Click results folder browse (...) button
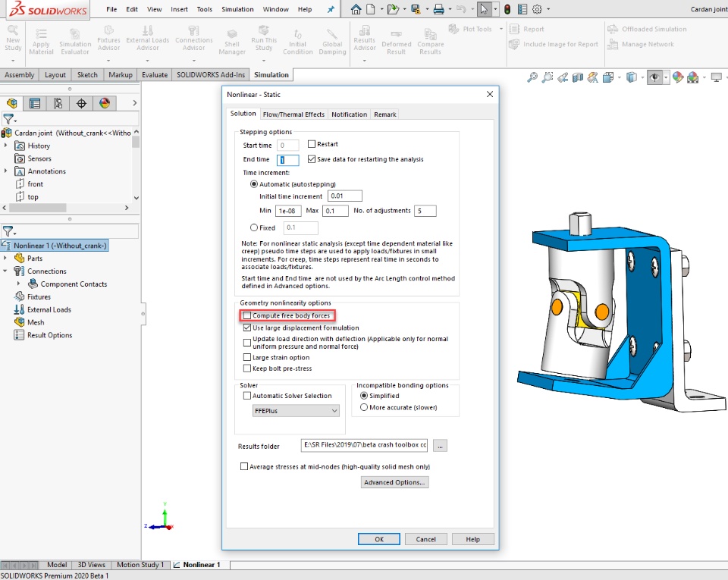 (x=440, y=446)
